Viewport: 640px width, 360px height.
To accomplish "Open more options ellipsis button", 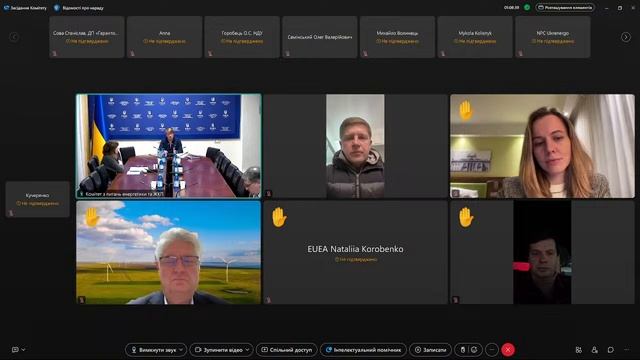I will click(x=492, y=350).
